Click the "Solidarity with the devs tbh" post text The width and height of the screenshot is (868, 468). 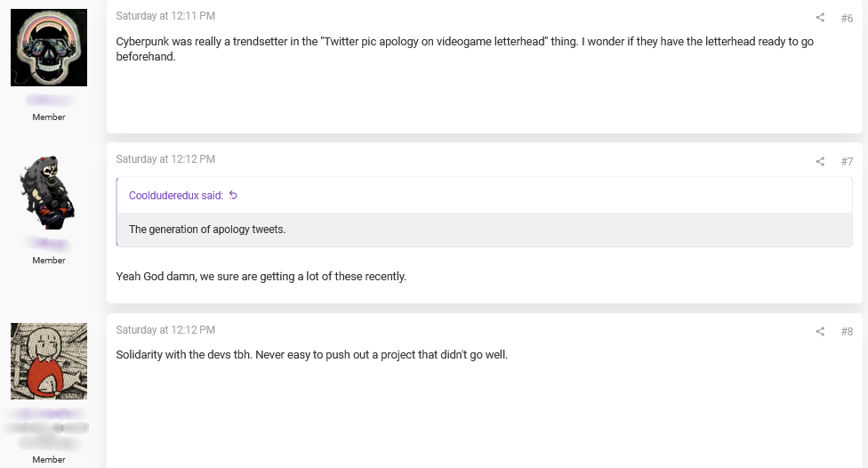coord(311,355)
